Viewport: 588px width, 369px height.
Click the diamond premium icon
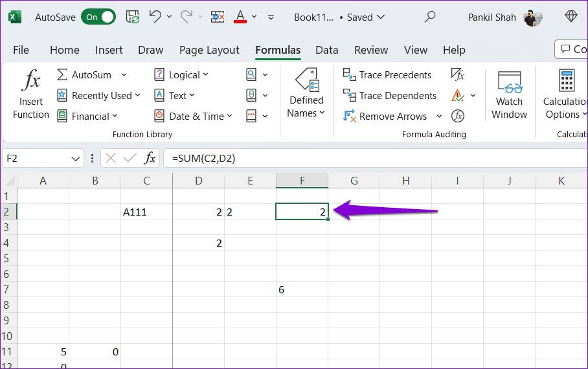[571, 17]
